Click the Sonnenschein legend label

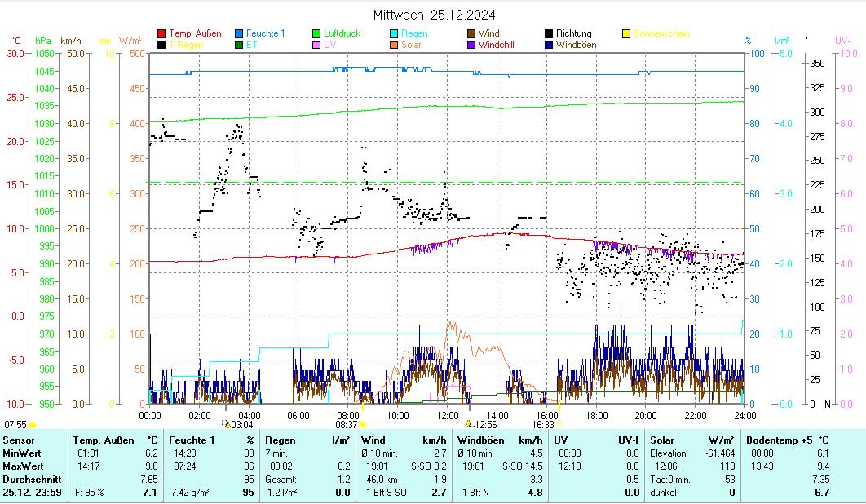coord(661,33)
